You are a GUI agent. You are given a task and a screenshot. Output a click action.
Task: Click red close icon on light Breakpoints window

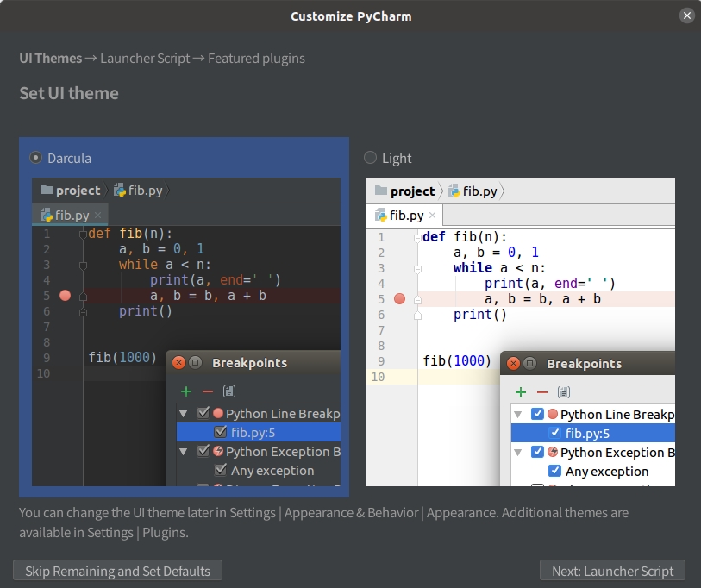(x=513, y=363)
